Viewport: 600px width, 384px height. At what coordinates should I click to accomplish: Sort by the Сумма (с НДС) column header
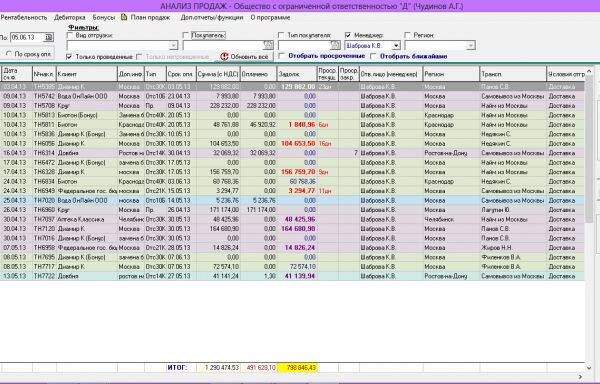218,74
